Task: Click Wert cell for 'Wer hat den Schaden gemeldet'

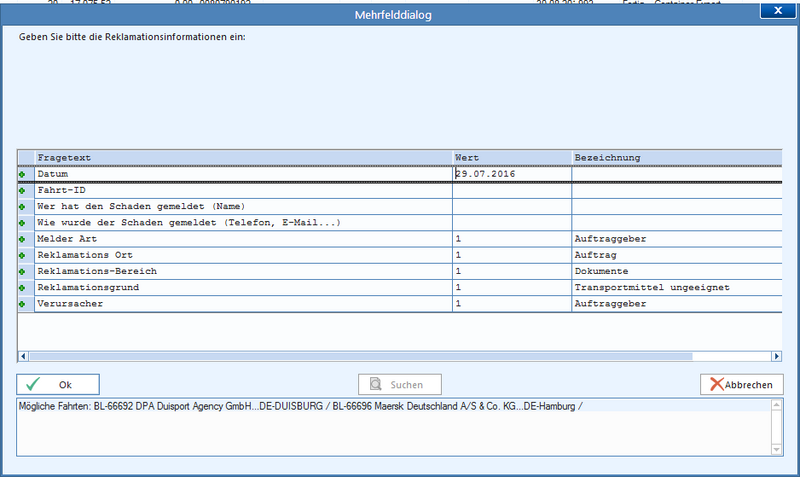Action: click(x=512, y=207)
